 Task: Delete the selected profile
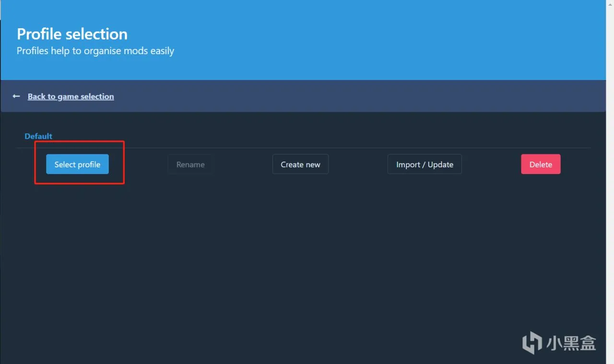541,164
